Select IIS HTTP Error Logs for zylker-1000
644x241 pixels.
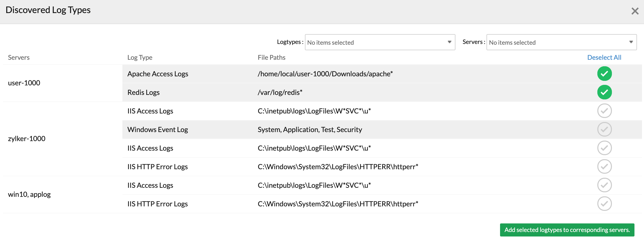pyautogui.click(x=604, y=166)
